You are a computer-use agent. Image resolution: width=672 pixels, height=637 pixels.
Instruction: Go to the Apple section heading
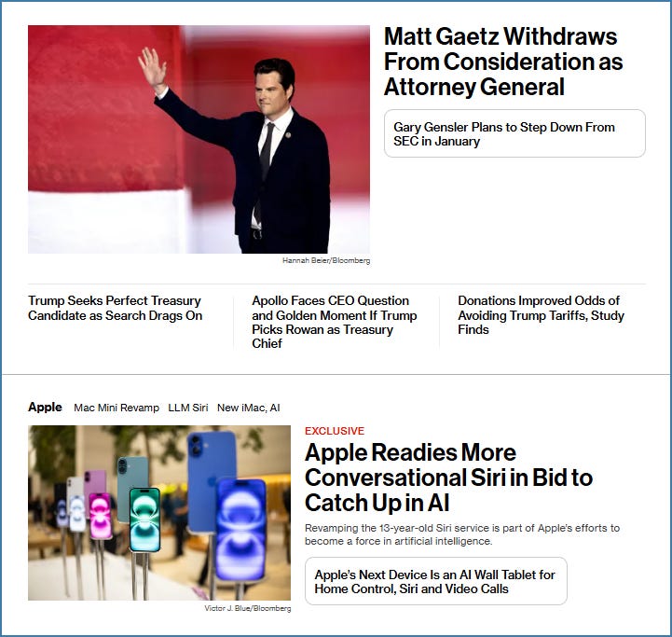45,407
